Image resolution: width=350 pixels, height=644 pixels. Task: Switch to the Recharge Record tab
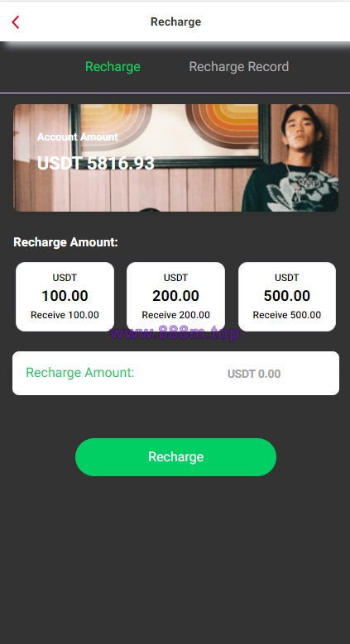click(238, 66)
